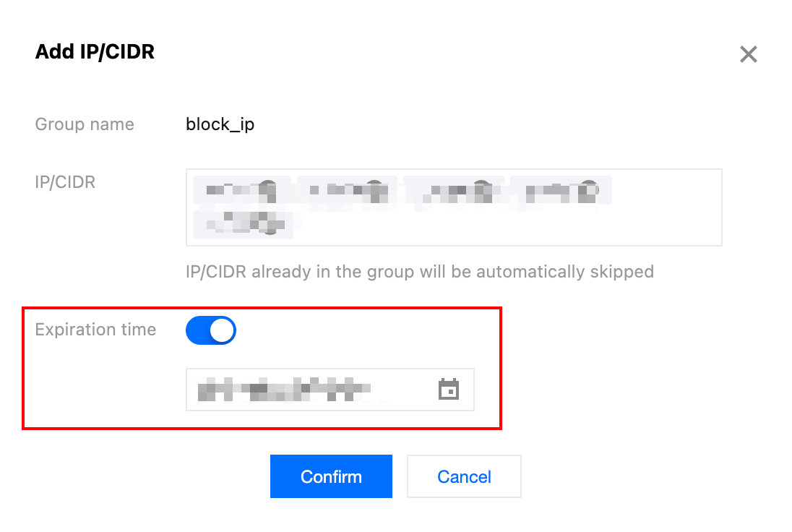Disable the Expiration time switch
The width and height of the screenshot is (792, 532).
211,330
